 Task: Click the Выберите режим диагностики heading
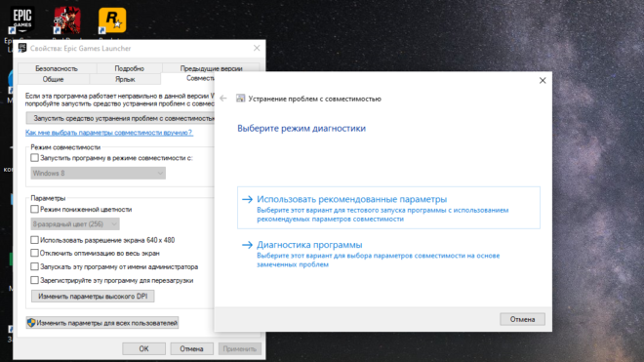pos(302,128)
